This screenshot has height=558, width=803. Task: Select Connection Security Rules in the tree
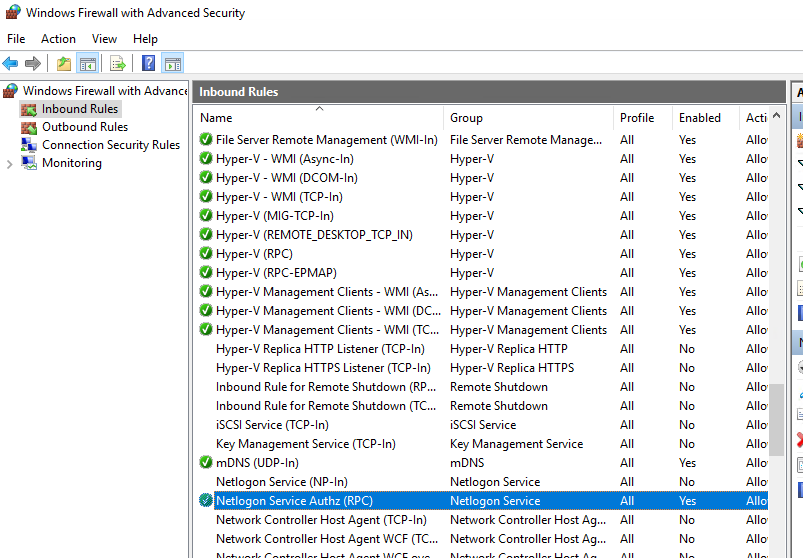pyautogui.click(x=111, y=145)
